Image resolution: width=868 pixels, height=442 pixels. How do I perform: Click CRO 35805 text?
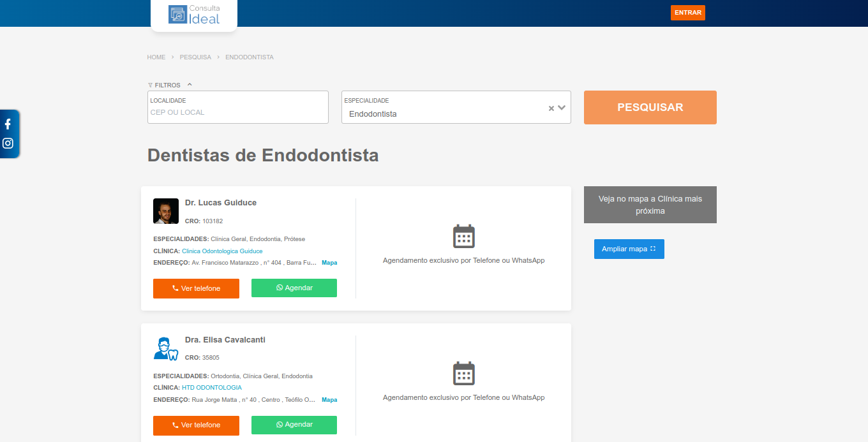pyautogui.click(x=202, y=358)
